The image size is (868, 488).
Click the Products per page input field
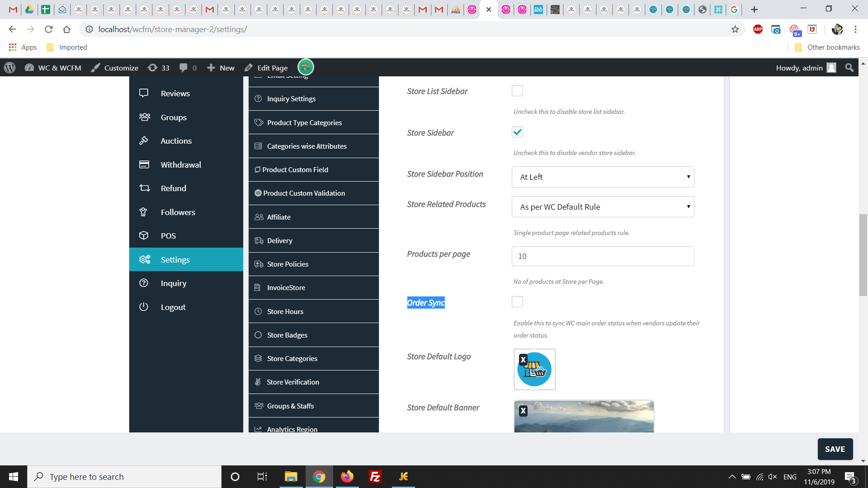pos(603,256)
